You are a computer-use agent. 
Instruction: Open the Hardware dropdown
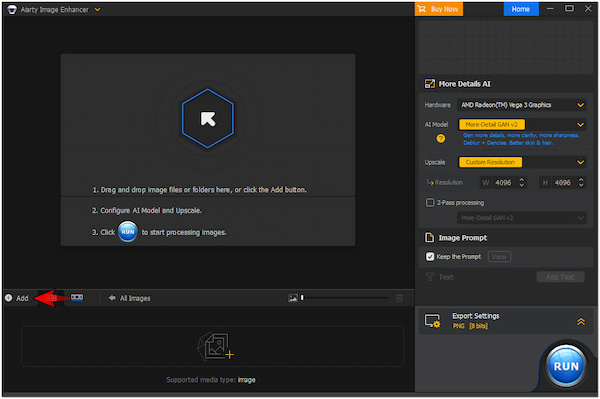tap(522, 105)
